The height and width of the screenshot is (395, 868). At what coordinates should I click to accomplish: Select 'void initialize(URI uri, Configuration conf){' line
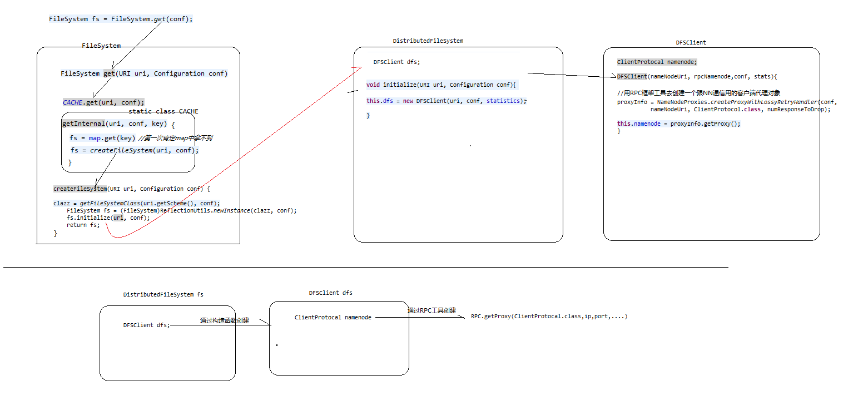pyautogui.click(x=442, y=85)
